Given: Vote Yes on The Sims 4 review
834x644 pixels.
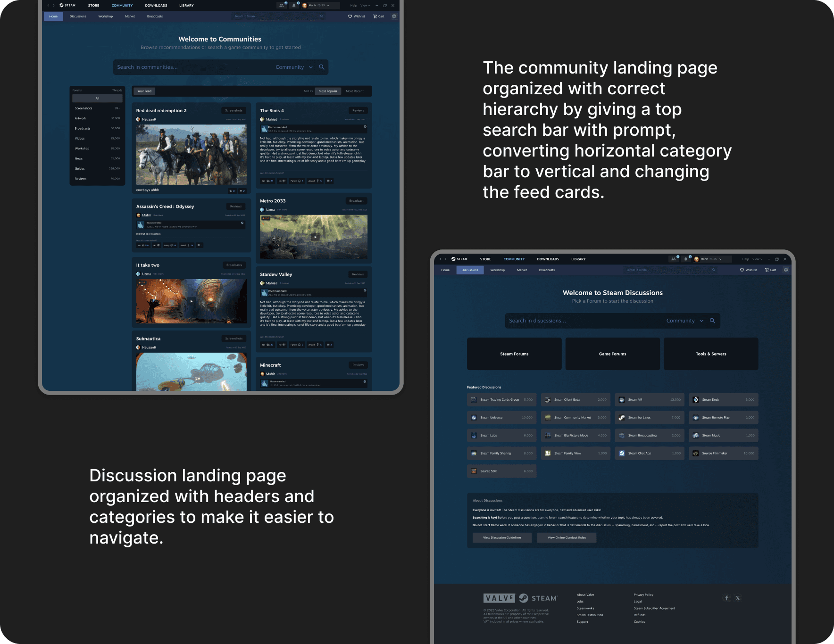Looking at the screenshot, I should pyautogui.click(x=267, y=181).
